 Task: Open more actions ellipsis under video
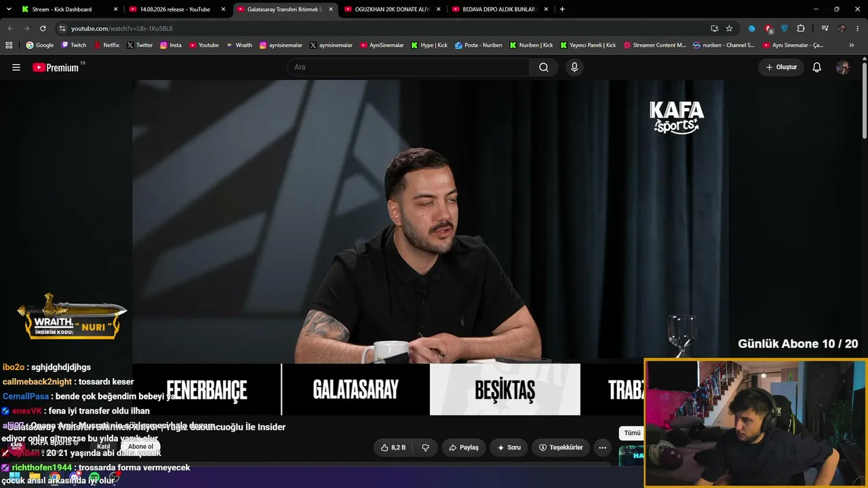point(602,447)
